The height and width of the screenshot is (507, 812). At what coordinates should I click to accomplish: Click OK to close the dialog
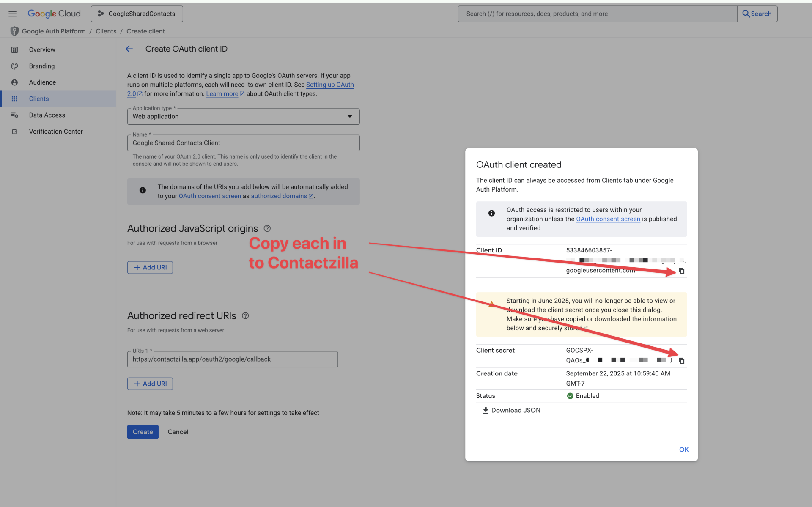683,449
